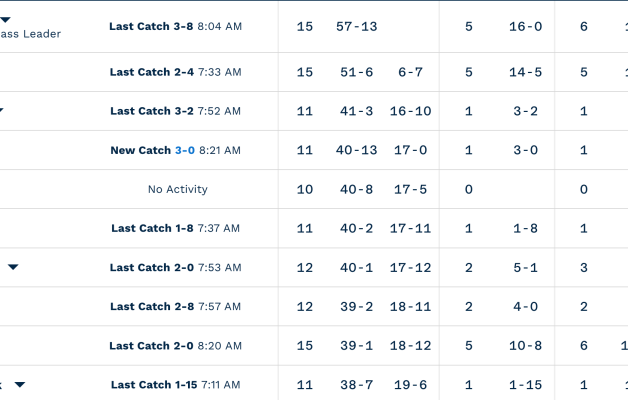Select the 51-6 total weight cell
Screen dimensions: 628x400
click(356, 72)
